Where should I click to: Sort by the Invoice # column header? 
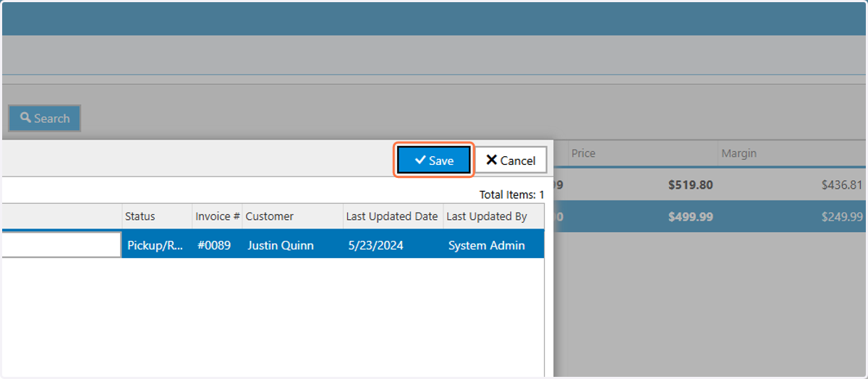click(x=216, y=216)
